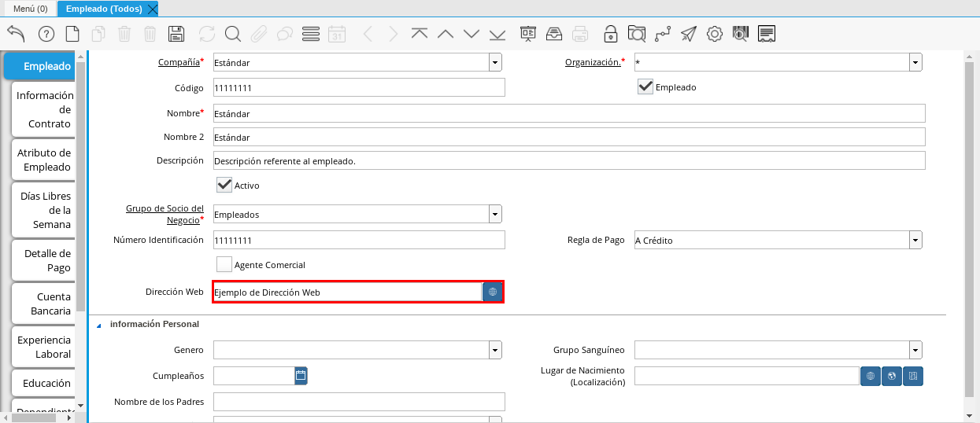Click the world map button of Lugar de Nacimiento
Viewport: 980px width, 423px height.
(892, 376)
